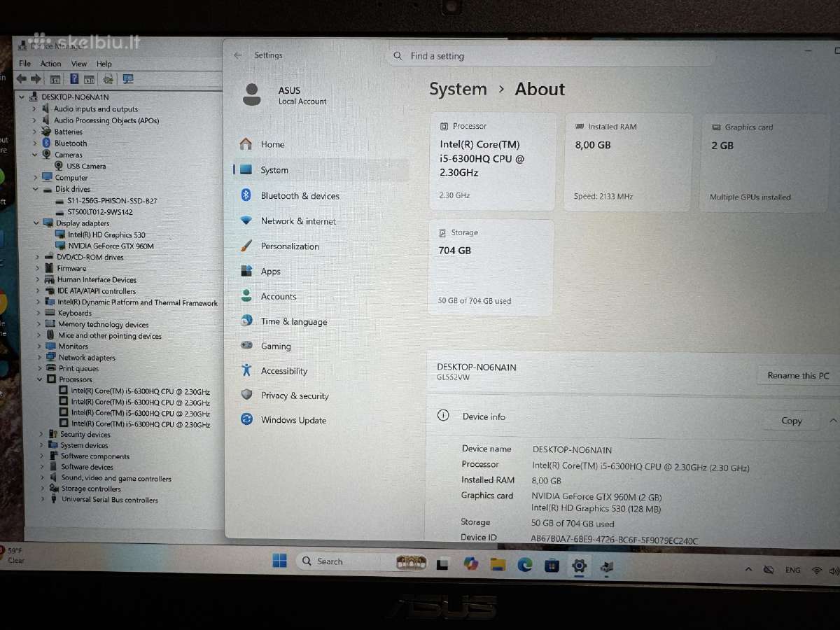Screen dimensions: 840x630
Task: Open the Windows Start button
Action: tap(279, 561)
